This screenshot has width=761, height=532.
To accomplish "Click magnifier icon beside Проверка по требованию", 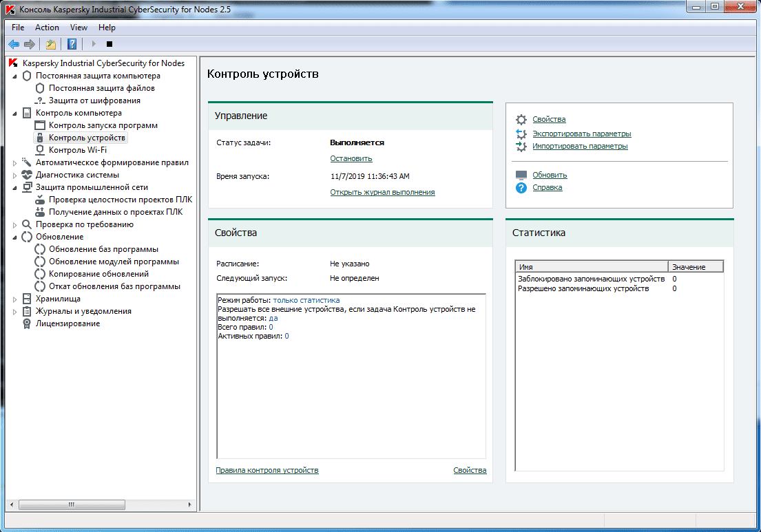I will (x=27, y=224).
